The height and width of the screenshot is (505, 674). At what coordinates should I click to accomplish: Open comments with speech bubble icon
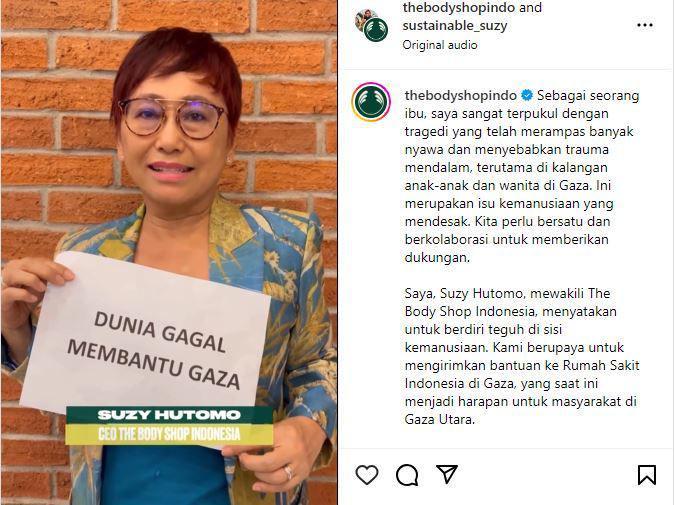coord(407,475)
